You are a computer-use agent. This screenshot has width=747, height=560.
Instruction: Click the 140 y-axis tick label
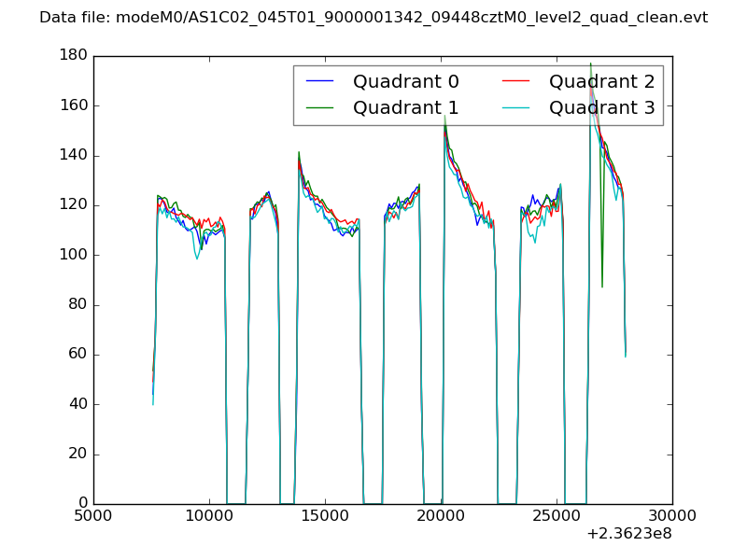tap(75, 156)
